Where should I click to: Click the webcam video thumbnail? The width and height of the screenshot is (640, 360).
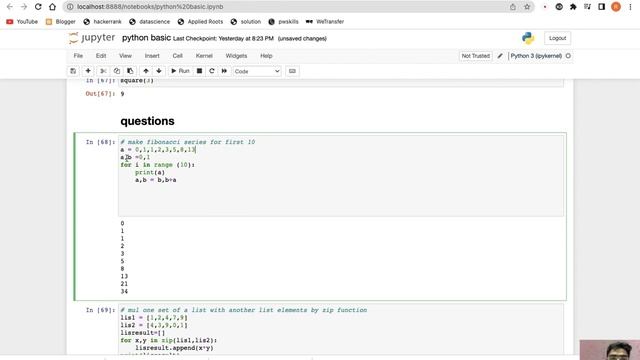point(610,350)
